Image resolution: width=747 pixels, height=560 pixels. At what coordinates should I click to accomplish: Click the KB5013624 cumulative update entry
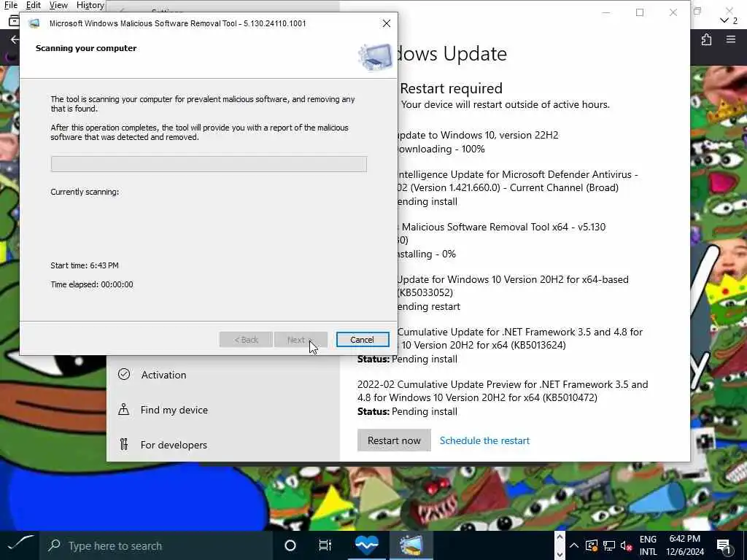519,338
